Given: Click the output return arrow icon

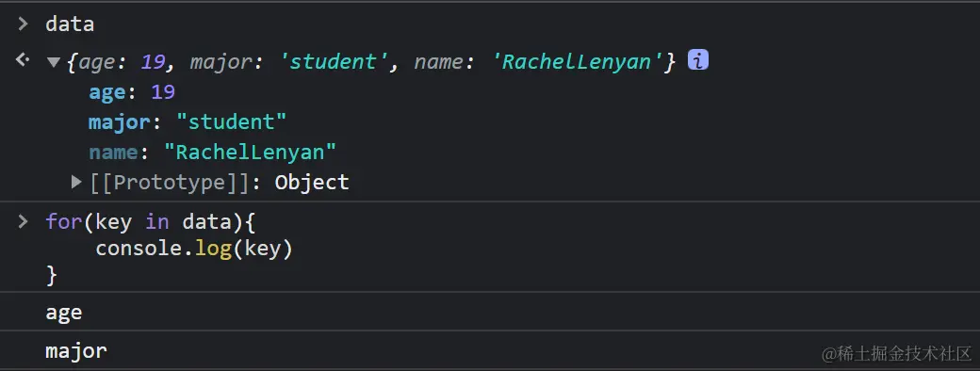Looking at the screenshot, I should pyautogui.click(x=23, y=60).
